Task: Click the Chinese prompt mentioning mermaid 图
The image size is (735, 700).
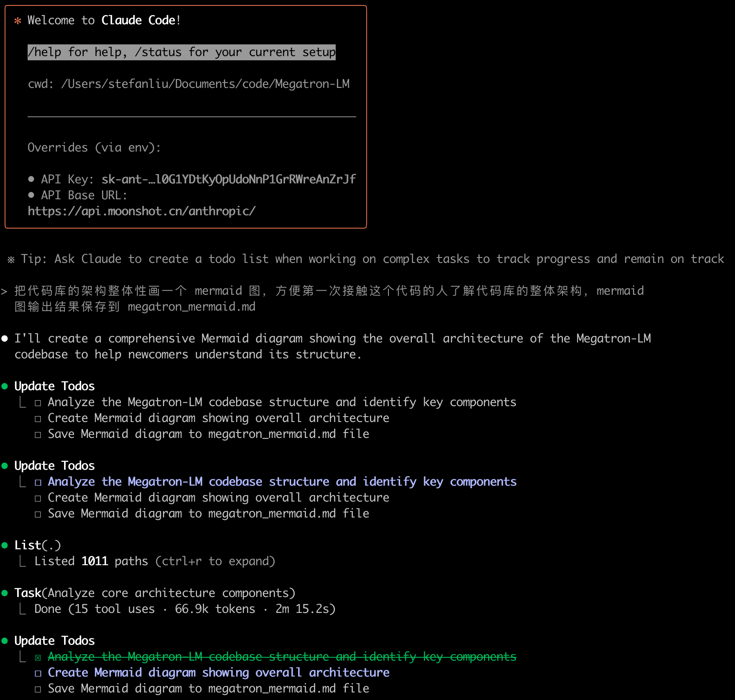Action: click(329, 299)
